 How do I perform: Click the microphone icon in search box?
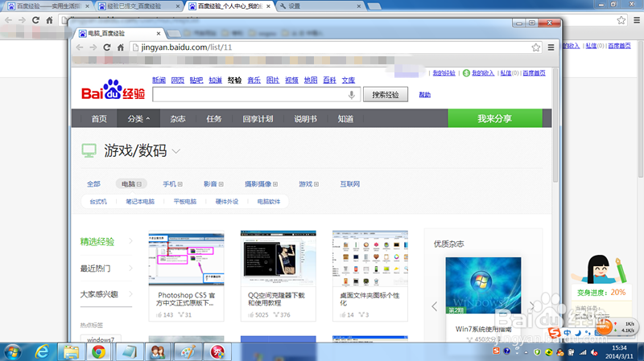[352, 95]
